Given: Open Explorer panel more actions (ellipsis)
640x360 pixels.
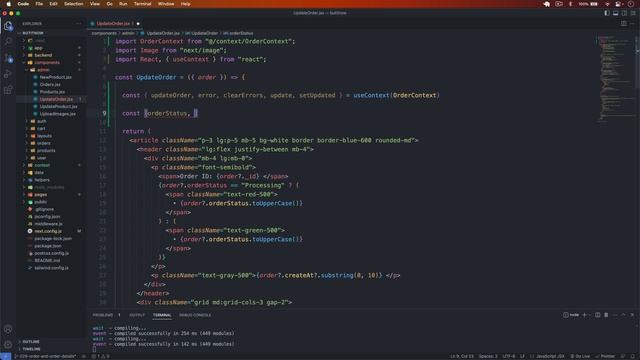Looking at the screenshot, I should click(x=78, y=24).
